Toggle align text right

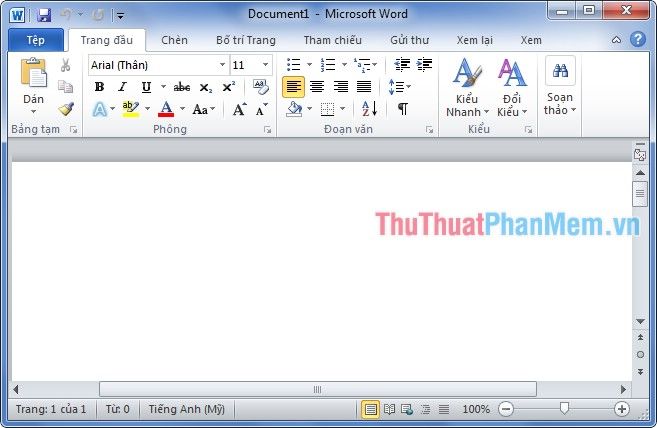(341, 87)
